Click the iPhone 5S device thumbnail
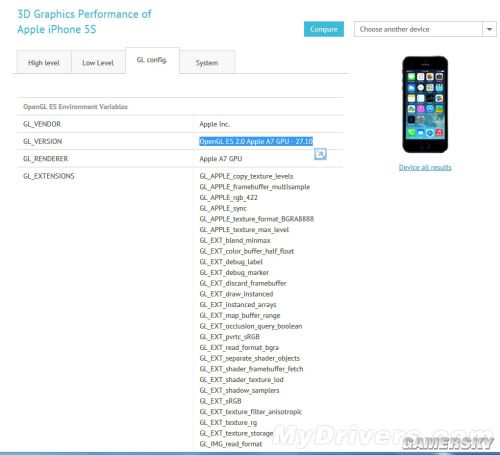500x455 pixels. (425, 104)
